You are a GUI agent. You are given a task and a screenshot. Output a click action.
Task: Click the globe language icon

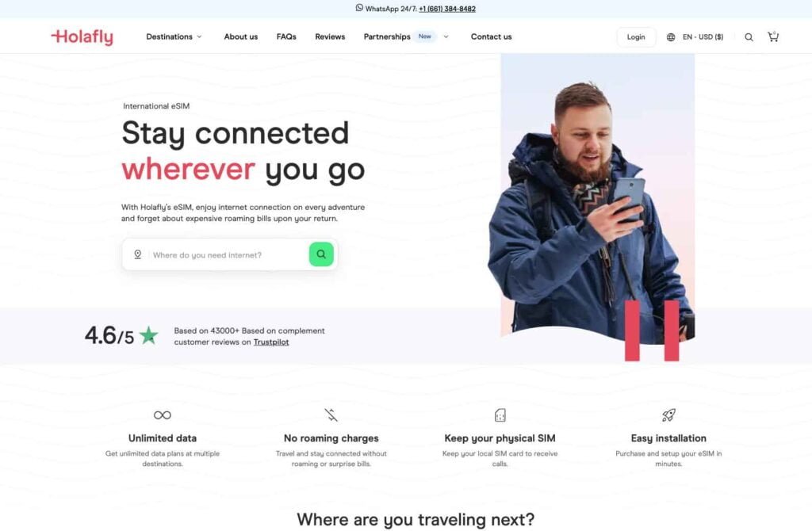671,37
